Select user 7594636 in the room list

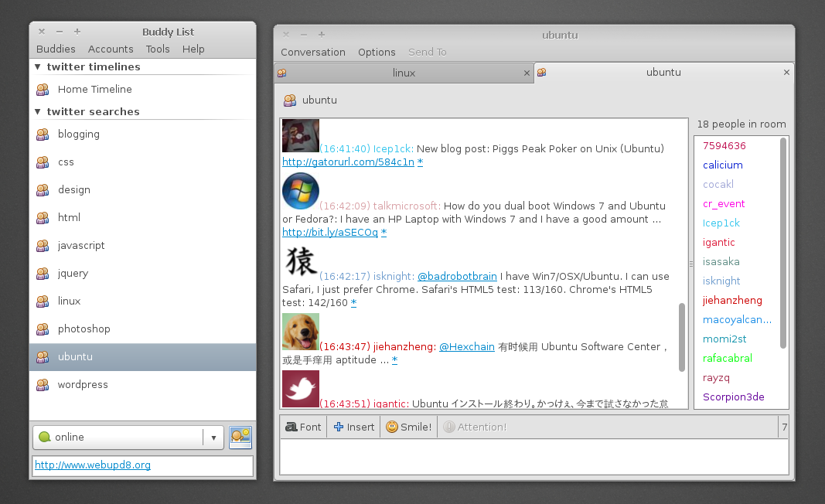(x=724, y=146)
